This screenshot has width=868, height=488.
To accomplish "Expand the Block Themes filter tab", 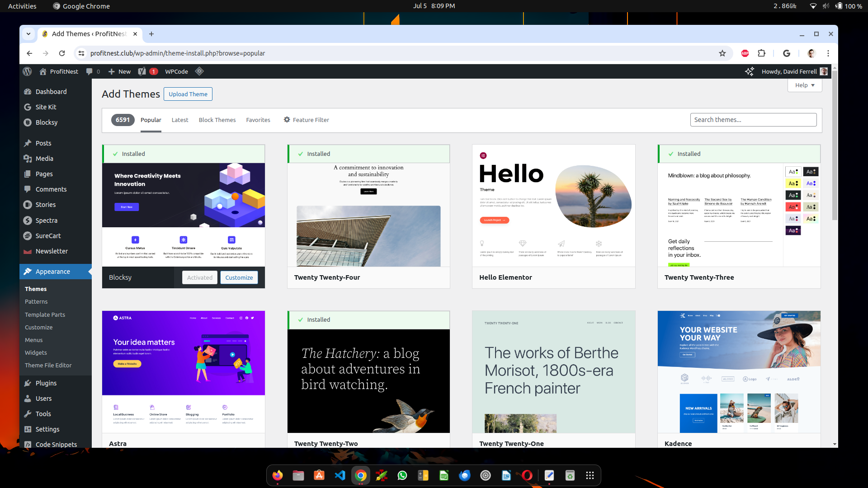I will [217, 120].
